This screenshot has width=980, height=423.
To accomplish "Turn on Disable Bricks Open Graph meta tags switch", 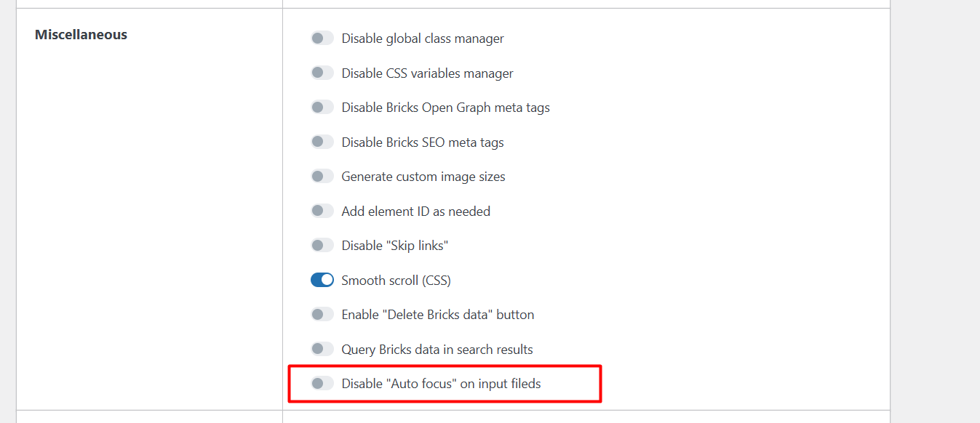I will [x=322, y=108].
